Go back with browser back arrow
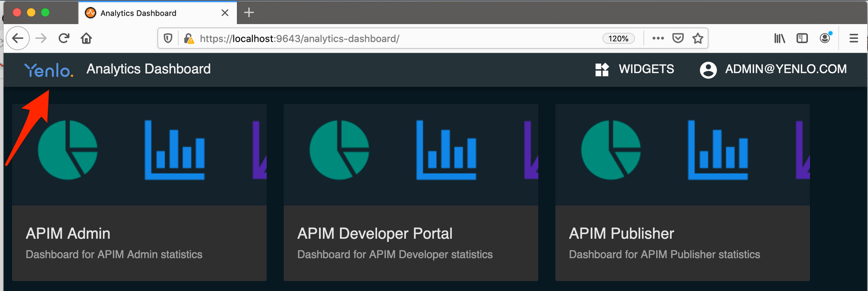This screenshot has width=868, height=291. pyautogui.click(x=18, y=38)
